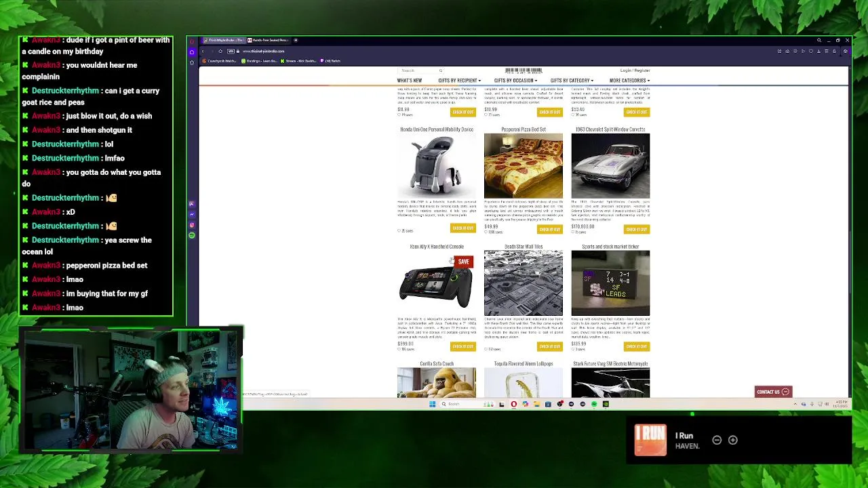Click Check It Out for Sports stock ticker
This screenshot has width=868, height=488.
637,346
